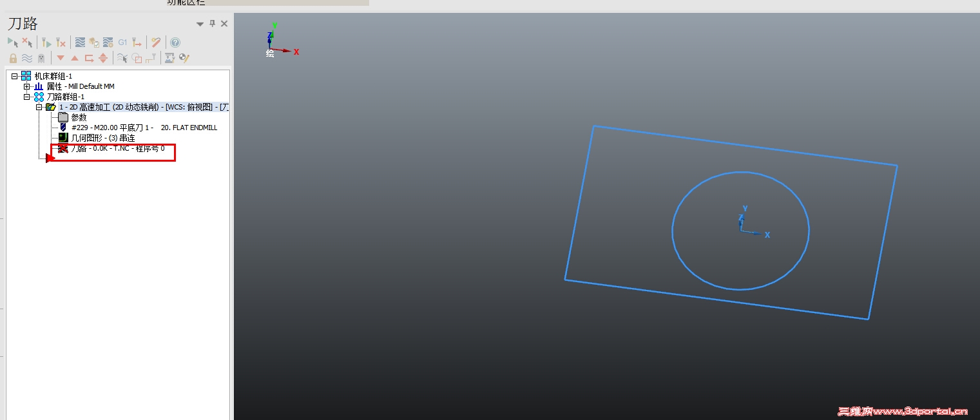Open the toolpaths manager help icon
The height and width of the screenshot is (420, 980).
click(175, 43)
